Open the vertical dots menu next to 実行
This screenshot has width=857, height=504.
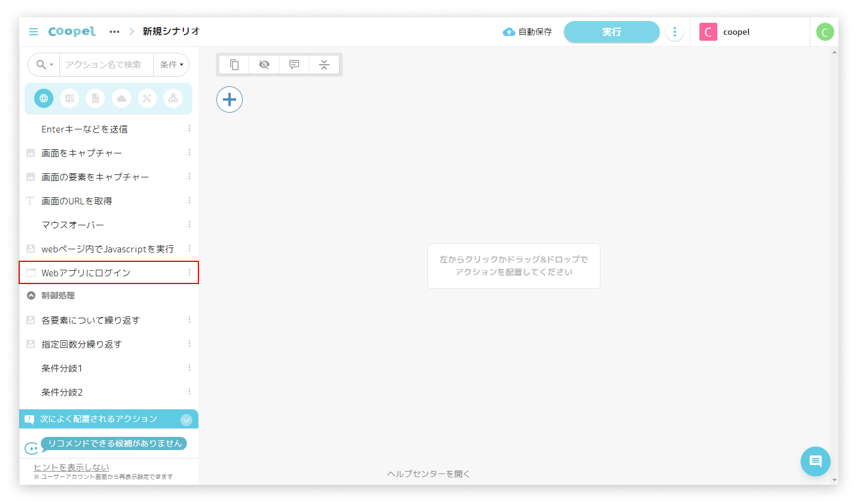coord(675,32)
